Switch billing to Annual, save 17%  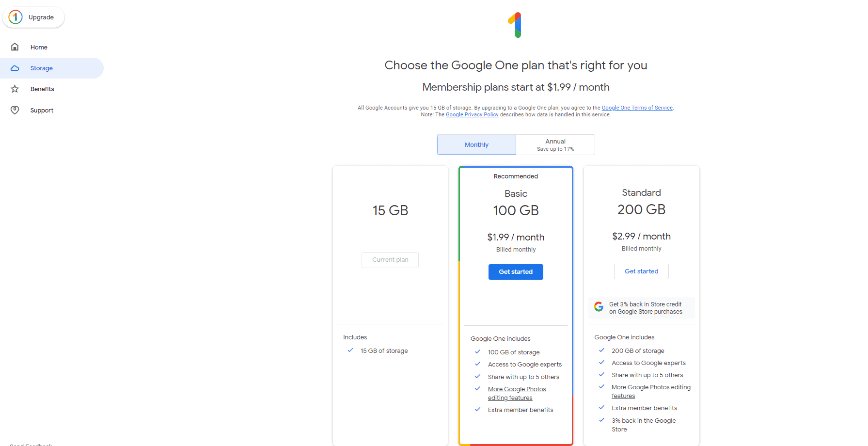click(x=555, y=145)
